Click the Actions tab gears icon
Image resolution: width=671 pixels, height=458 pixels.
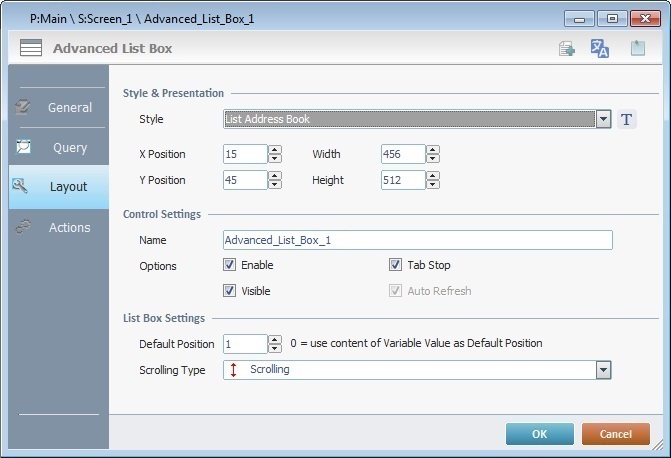23,227
